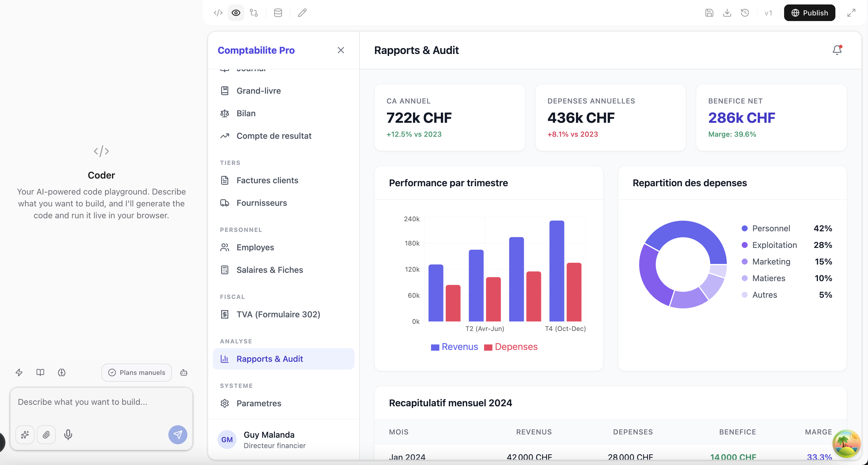Open the database icon in toolbar

[x=278, y=13]
